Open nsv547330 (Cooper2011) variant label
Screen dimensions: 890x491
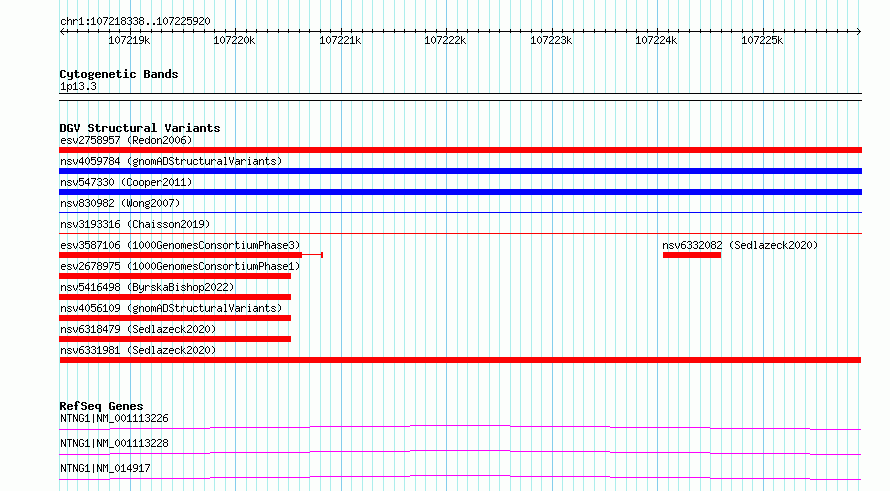(126, 182)
